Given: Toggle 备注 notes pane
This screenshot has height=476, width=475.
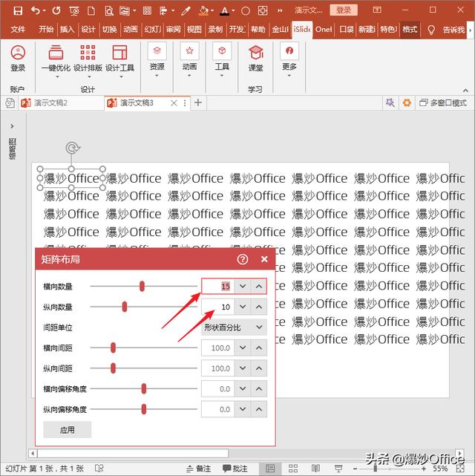Looking at the screenshot, I should pyautogui.click(x=199, y=469).
